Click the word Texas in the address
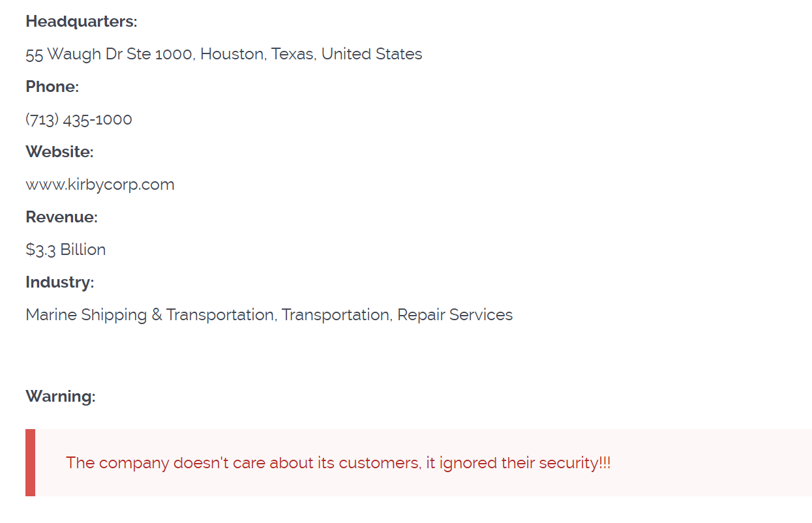 pos(293,54)
